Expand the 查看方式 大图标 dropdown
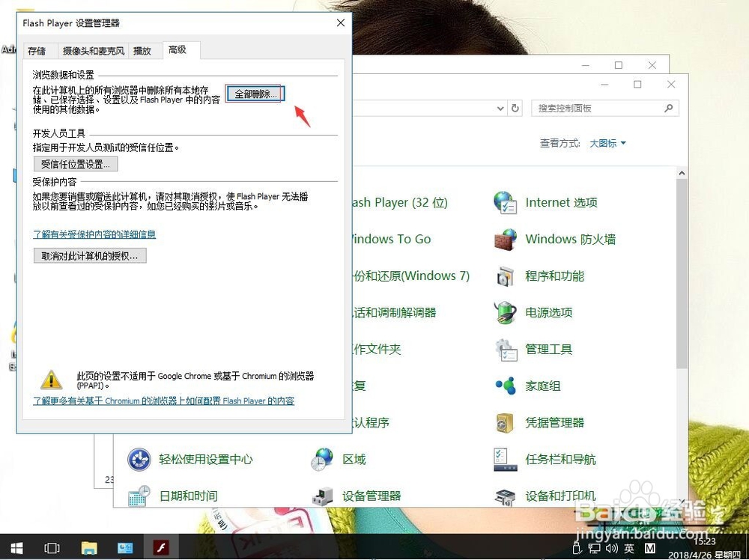Image resolution: width=749 pixels, height=560 pixels. (x=607, y=143)
